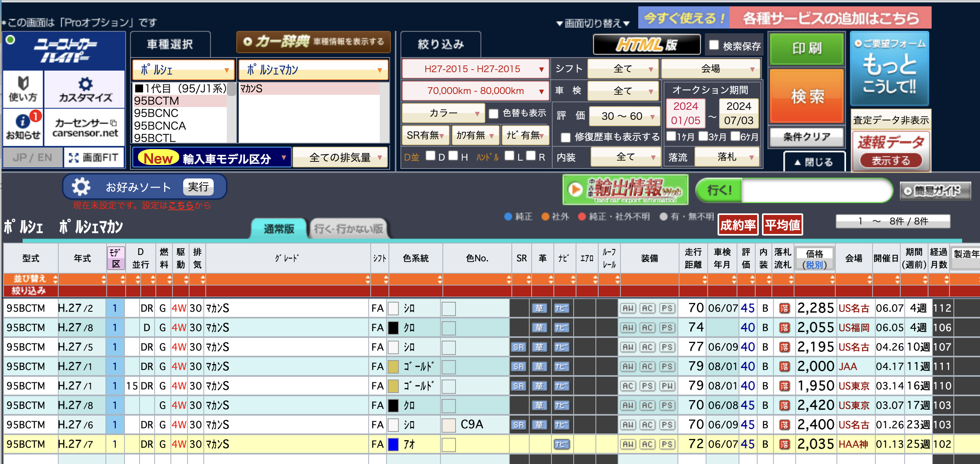
Task: Tick the D並 H checkbox
Action: click(x=453, y=156)
